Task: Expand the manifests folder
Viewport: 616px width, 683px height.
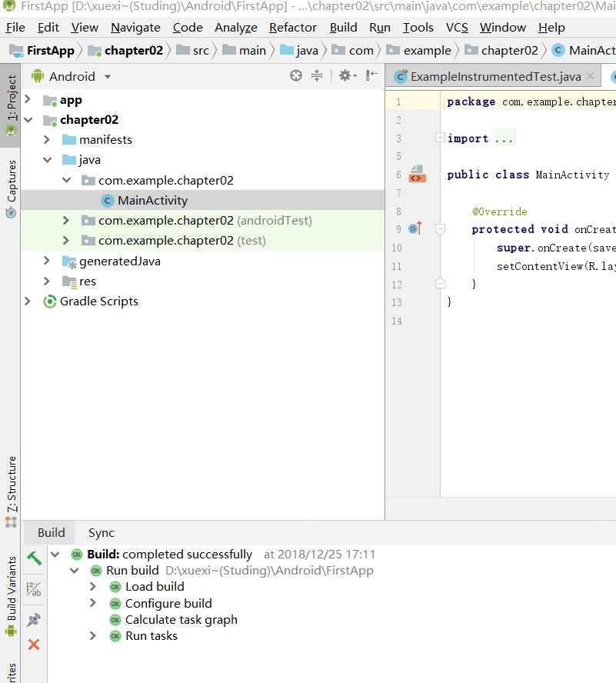Action: (47, 139)
